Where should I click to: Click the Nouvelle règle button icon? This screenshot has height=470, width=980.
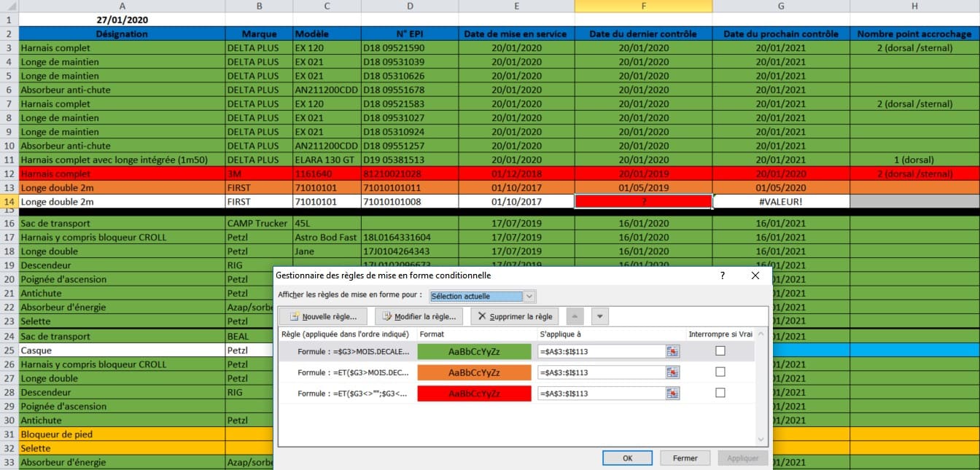(295, 317)
